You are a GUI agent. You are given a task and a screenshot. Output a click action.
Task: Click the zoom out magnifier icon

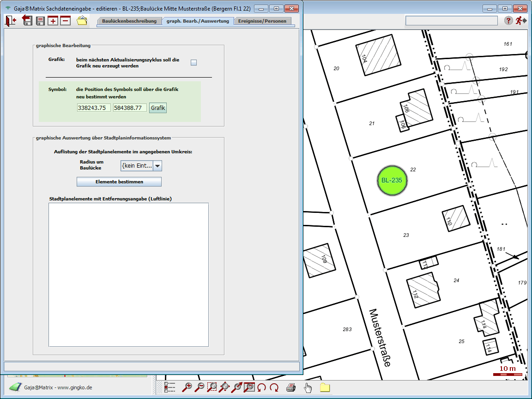(199, 387)
